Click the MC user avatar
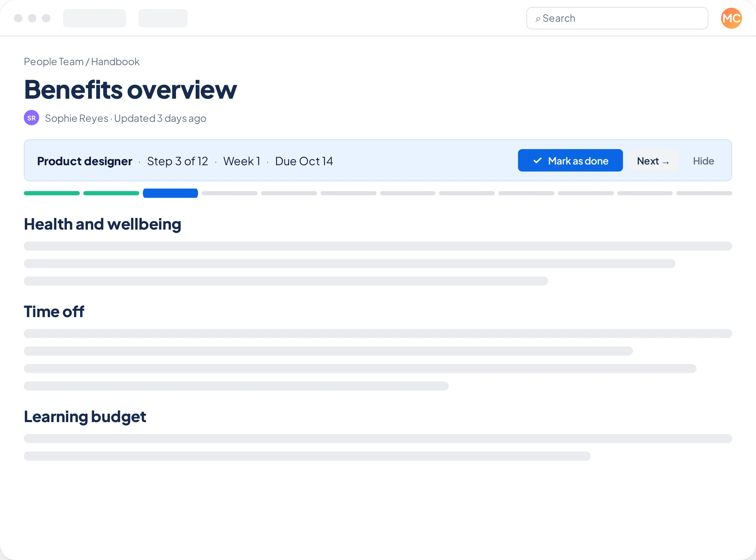This screenshot has width=756, height=560. coord(731,18)
